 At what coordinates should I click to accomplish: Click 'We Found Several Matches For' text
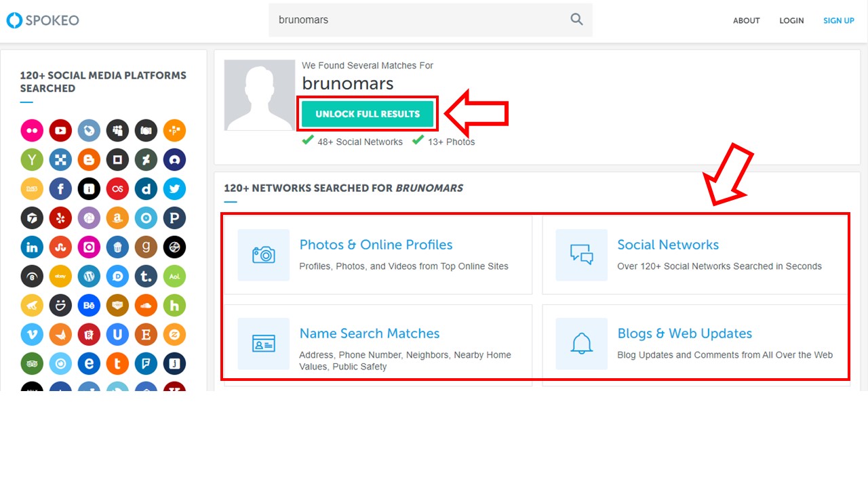pyautogui.click(x=368, y=66)
